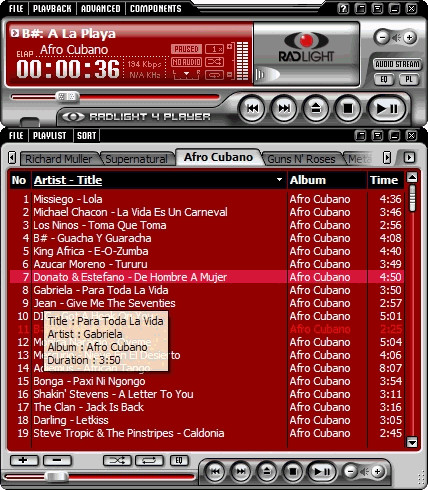Click eject in playlist window controls
This screenshot has width=428, height=490.
click(267, 471)
